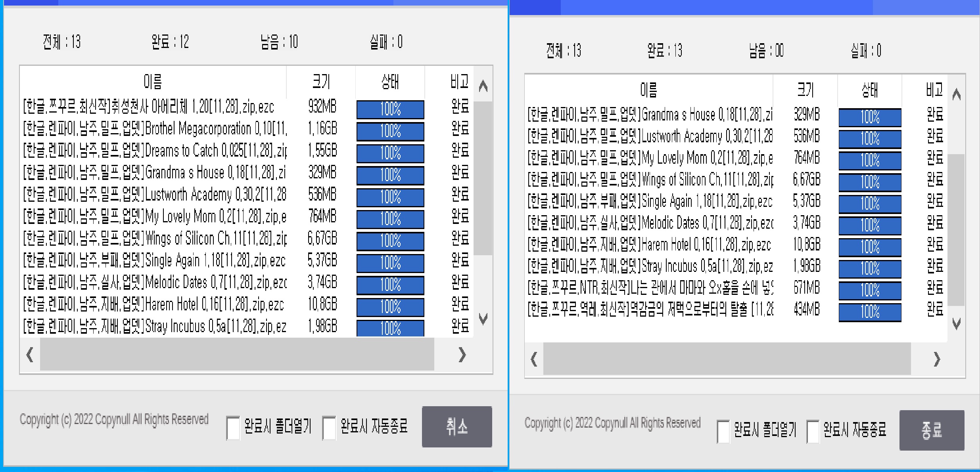Click the vertical scrollbar thumb in the left list
980x472 pixels.
(483, 178)
